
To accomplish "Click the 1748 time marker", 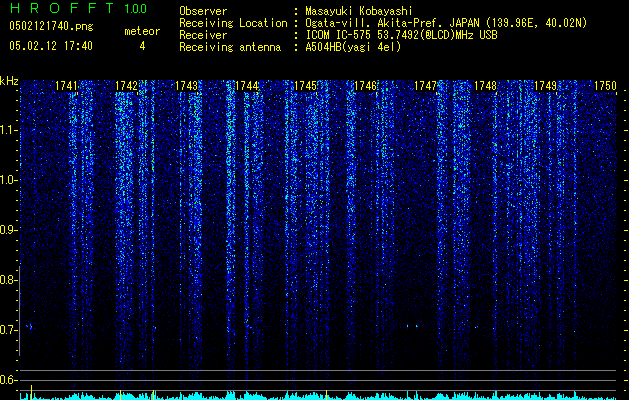I will [x=485, y=86].
